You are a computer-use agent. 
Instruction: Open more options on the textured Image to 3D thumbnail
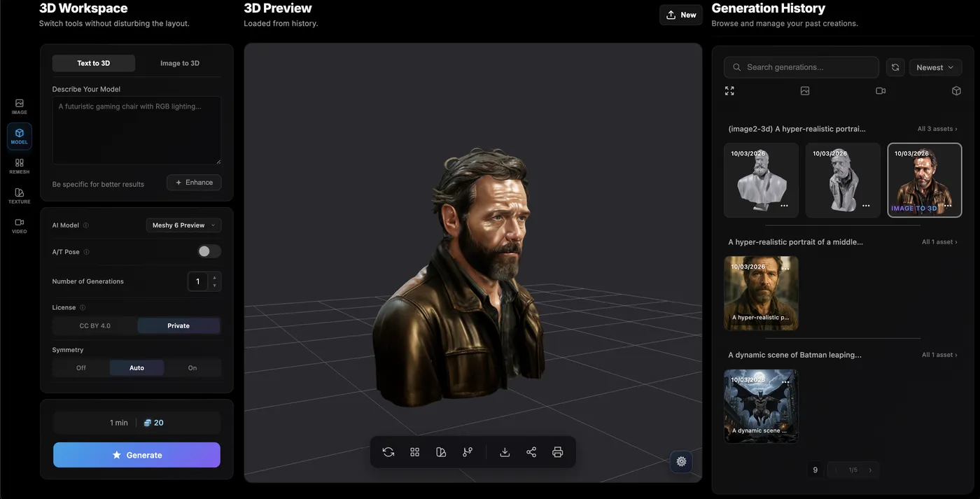pyautogui.click(x=948, y=206)
